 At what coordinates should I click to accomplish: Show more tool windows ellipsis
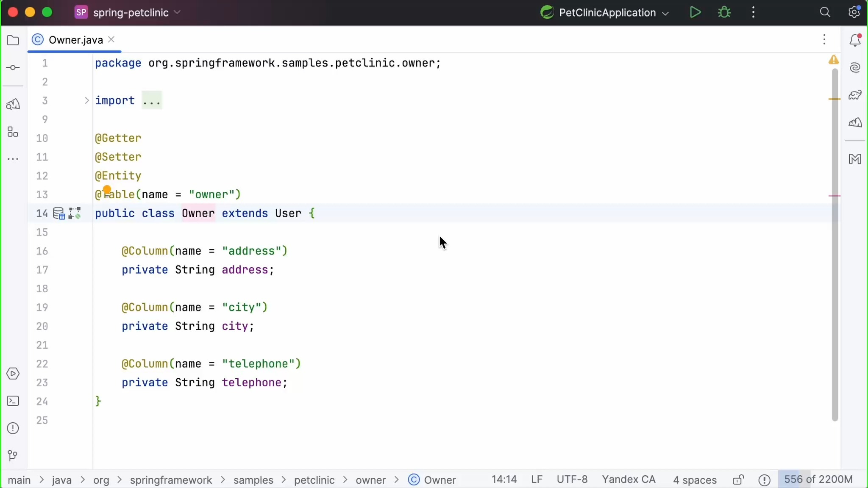pyautogui.click(x=13, y=159)
